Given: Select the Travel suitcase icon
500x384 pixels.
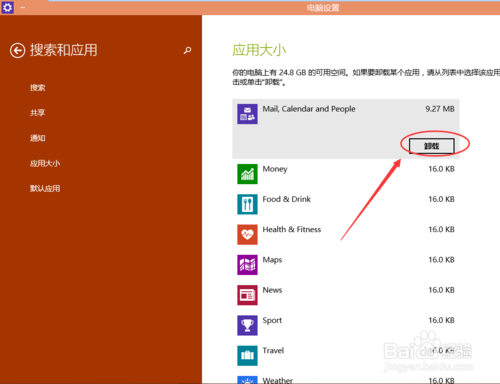Looking at the screenshot, I should (247, 356).
